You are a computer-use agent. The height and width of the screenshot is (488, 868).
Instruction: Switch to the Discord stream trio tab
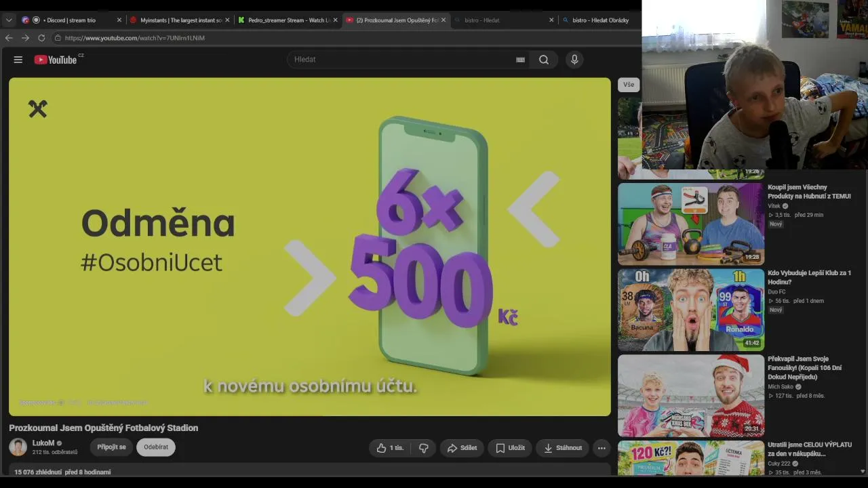(x=71, y=20)
